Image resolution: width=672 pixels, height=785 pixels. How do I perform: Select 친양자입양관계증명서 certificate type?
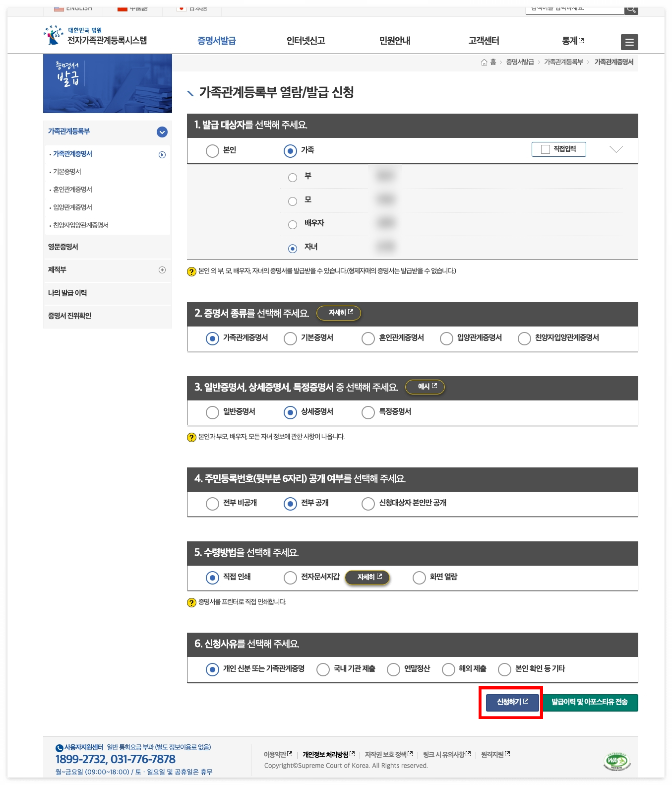tap(524, 338)
